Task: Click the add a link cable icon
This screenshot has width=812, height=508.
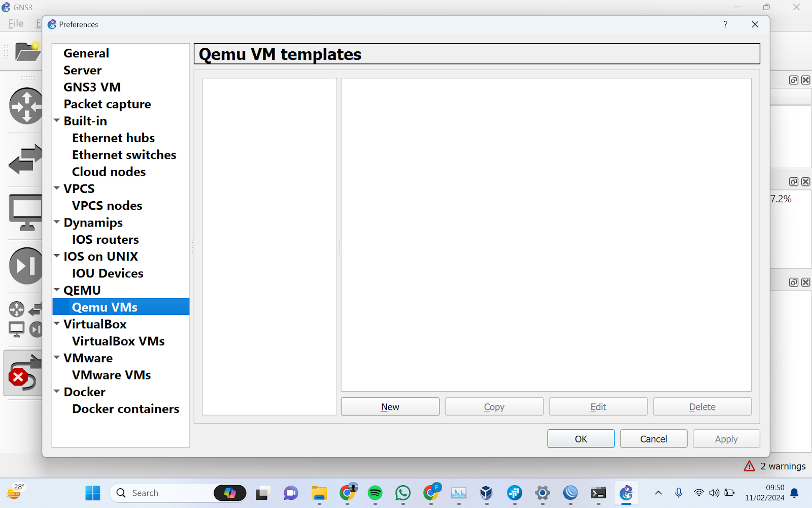Action: click(x=23, y=373)
